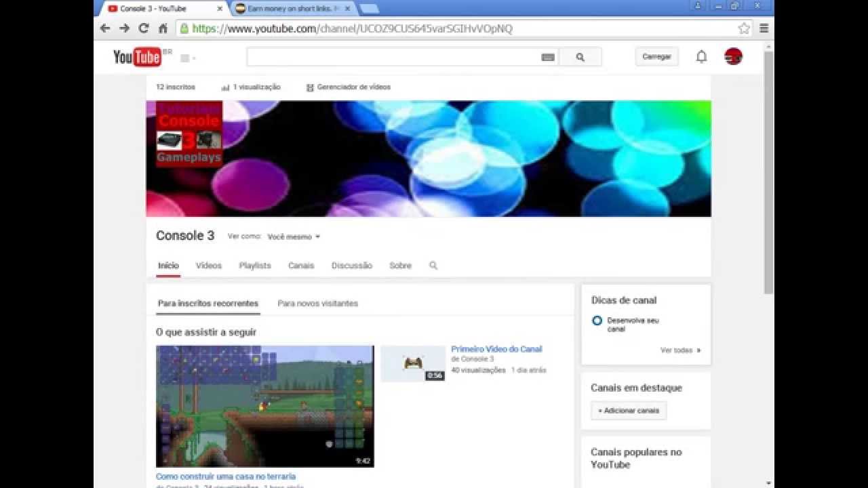Open the Sobre channel tab
Screen dimensions: 868x488
coord(400,266)
